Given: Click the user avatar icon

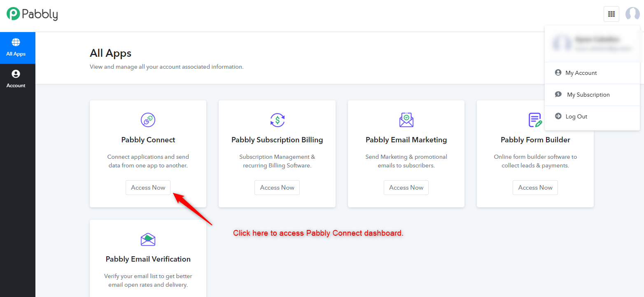Looking at the screenshot, I should point(632,14).
